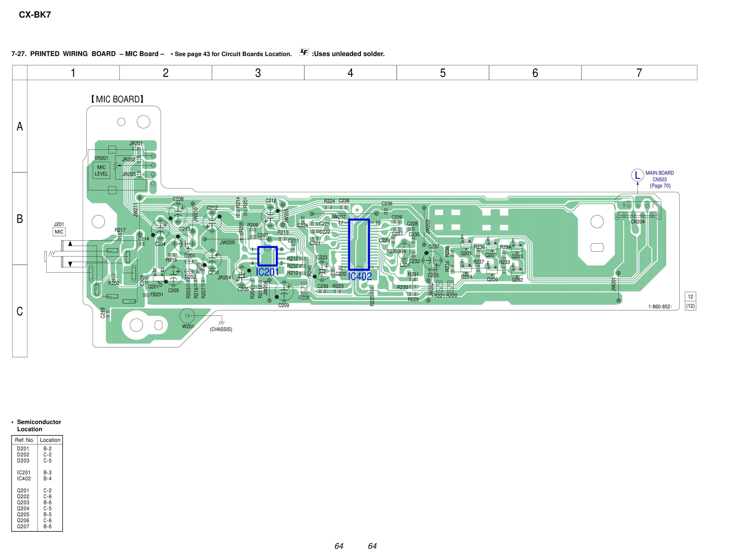745x560 pixels.
Task: Select the VR201 label
Action: click(x=101, y=158)
